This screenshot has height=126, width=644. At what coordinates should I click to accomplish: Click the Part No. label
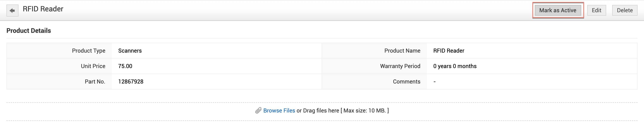click(x=95, y=82)
